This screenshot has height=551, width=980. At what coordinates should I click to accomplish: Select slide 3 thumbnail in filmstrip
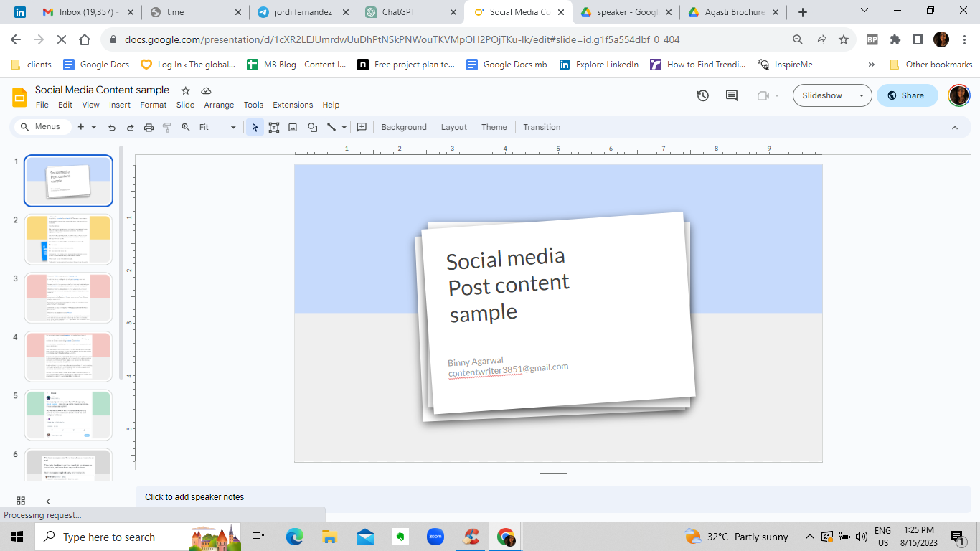68,298
